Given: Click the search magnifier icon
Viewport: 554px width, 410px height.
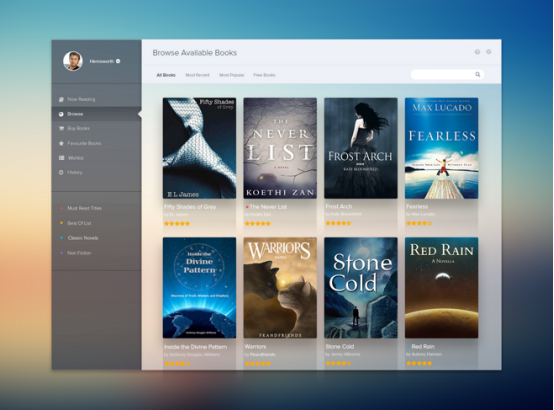Looking at the screenshot, I should 478,74.
